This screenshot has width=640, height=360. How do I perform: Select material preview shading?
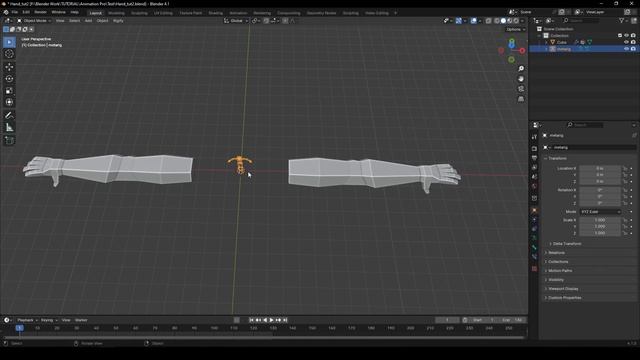(x=510, y=21)
